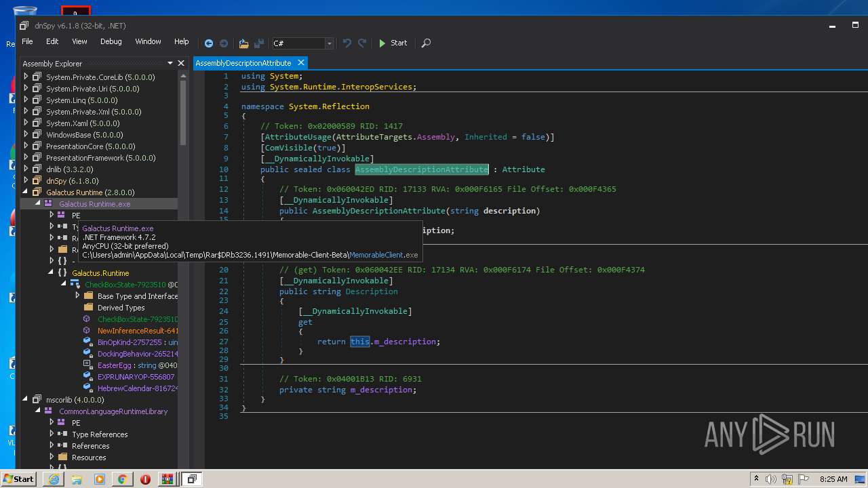Select the Derived Types folder
The width and height of the screenshot is (868, 488).
[121, 308]
